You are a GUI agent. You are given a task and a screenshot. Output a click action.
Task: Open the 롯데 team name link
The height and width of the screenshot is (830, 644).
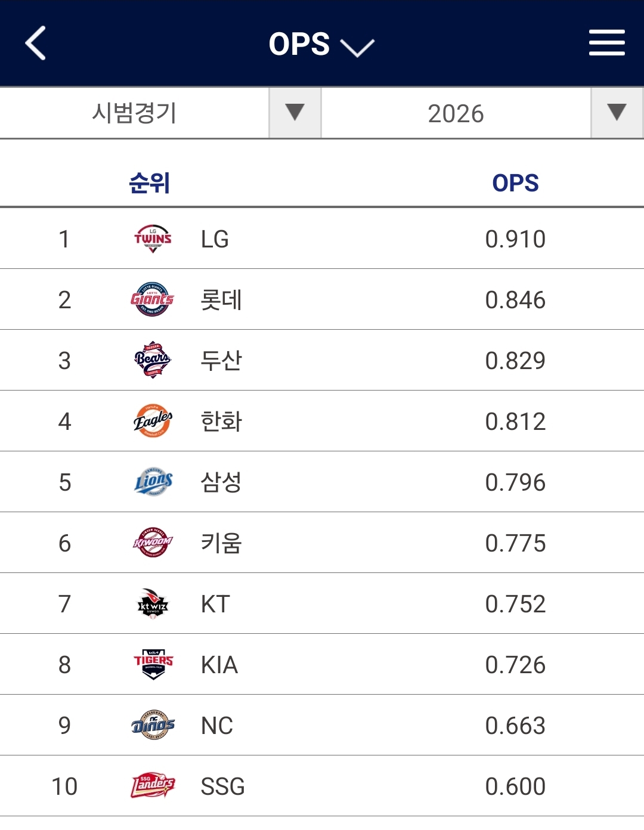[x=221, y=300]
